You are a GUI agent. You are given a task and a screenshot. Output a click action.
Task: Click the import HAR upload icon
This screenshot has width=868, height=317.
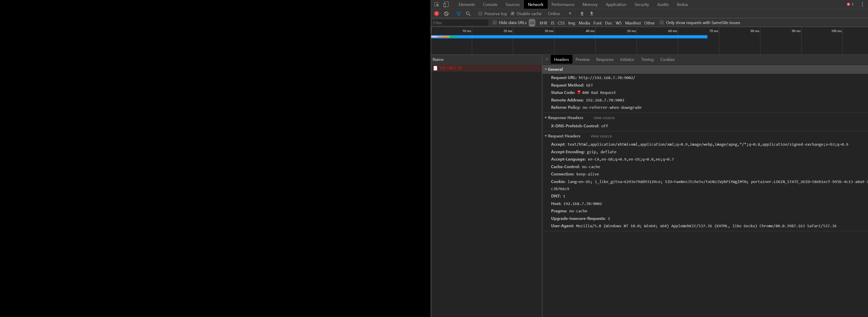pos(582,14)
